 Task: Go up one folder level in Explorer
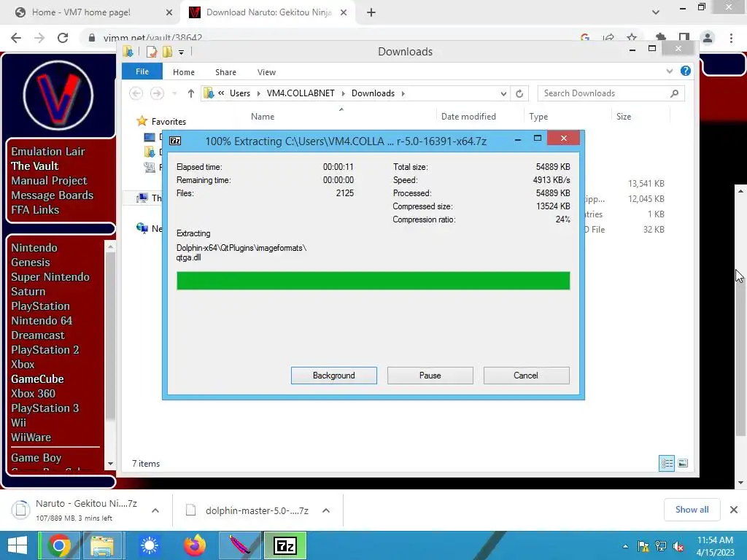coord(190,93)
